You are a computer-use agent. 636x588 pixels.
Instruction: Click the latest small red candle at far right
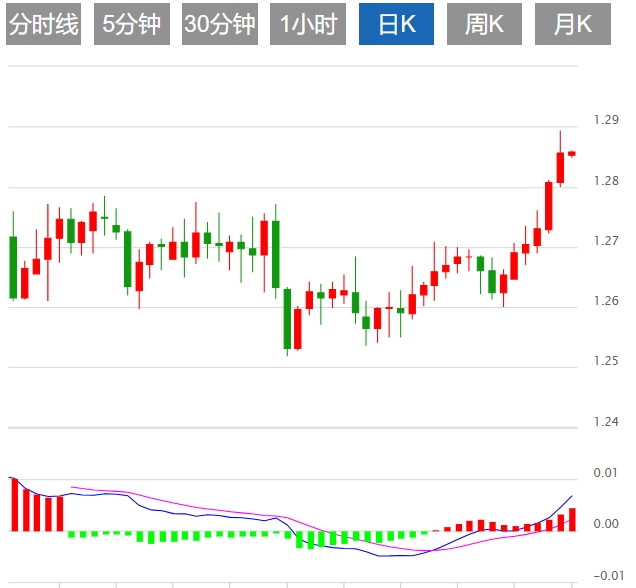click(x=572, y=154)
